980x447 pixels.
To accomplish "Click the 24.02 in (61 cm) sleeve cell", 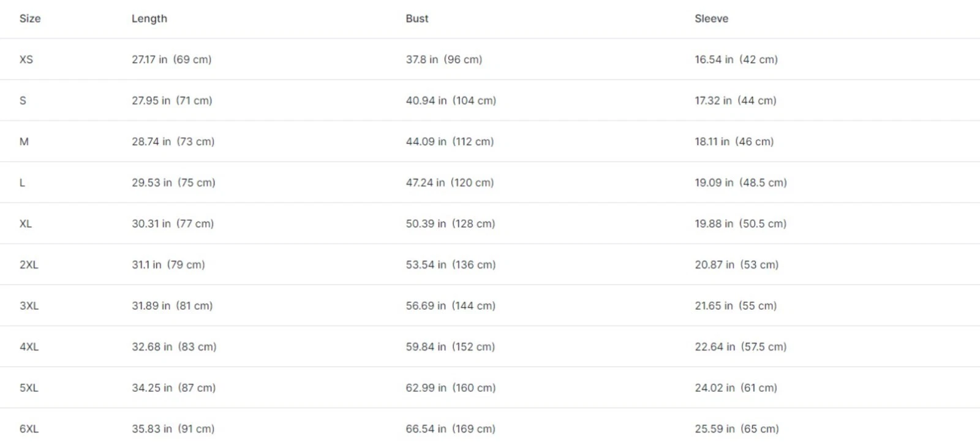I will 736,388.
